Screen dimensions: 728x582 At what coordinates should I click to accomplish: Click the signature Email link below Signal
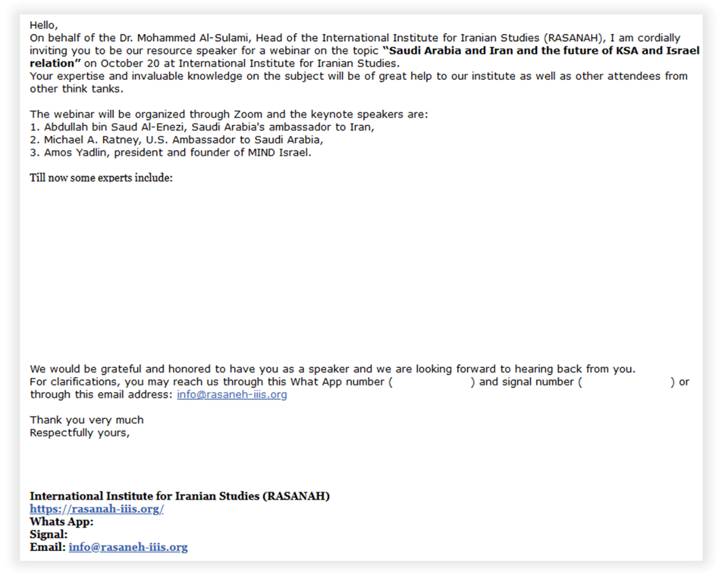coord(128,547)
